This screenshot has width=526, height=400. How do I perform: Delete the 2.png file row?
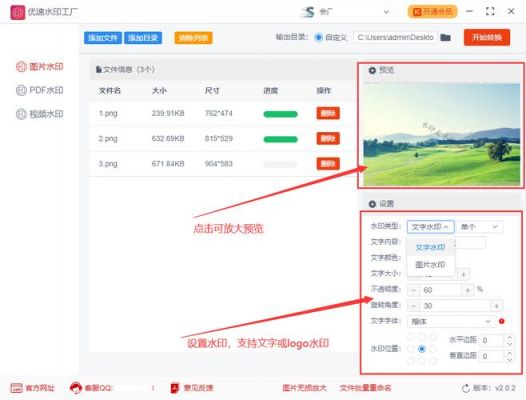328,138
